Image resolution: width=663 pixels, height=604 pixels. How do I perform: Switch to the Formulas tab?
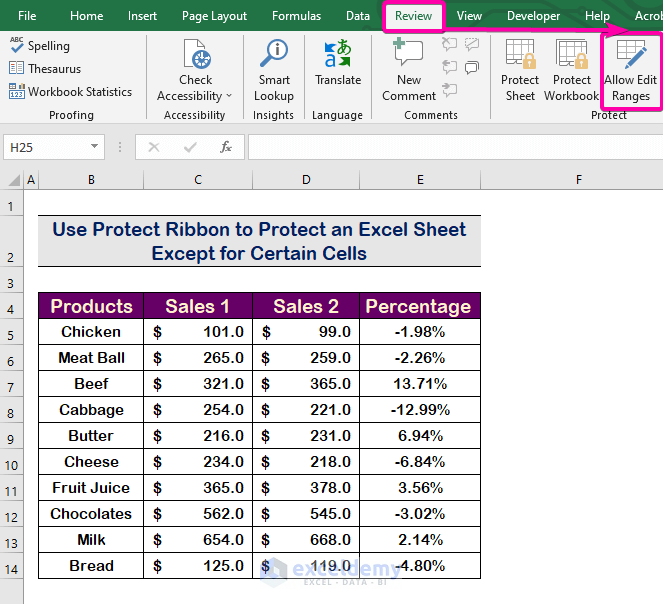point(296,16)
